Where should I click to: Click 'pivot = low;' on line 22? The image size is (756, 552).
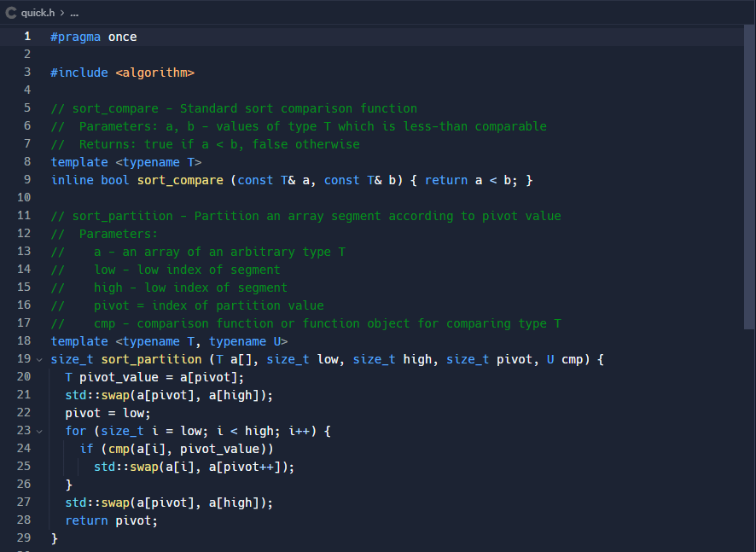[x=108, y=413]
